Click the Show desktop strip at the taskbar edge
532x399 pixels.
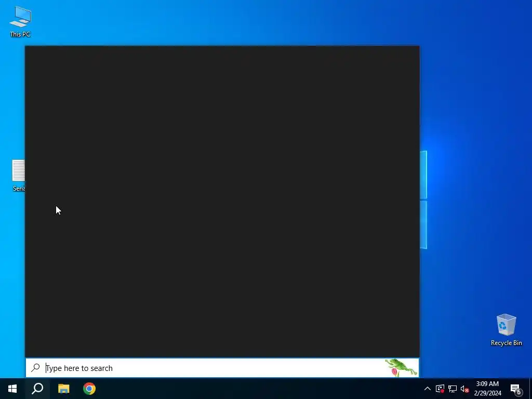[530, 389]
